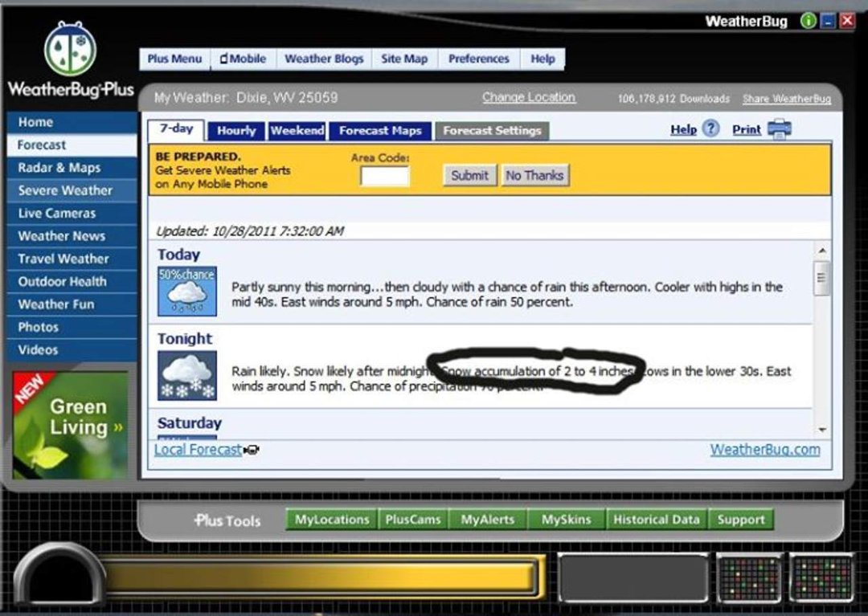Click the Help link near Print
The image size is (868, 616).
(683, 129)
